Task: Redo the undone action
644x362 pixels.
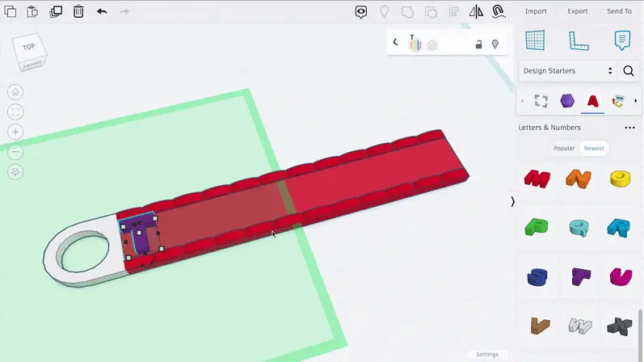Action: click(x=124, y=11)
